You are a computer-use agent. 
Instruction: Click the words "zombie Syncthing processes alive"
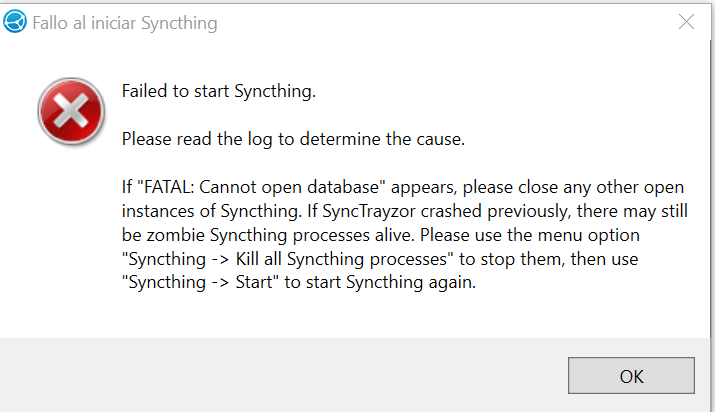tap(263, 235)
